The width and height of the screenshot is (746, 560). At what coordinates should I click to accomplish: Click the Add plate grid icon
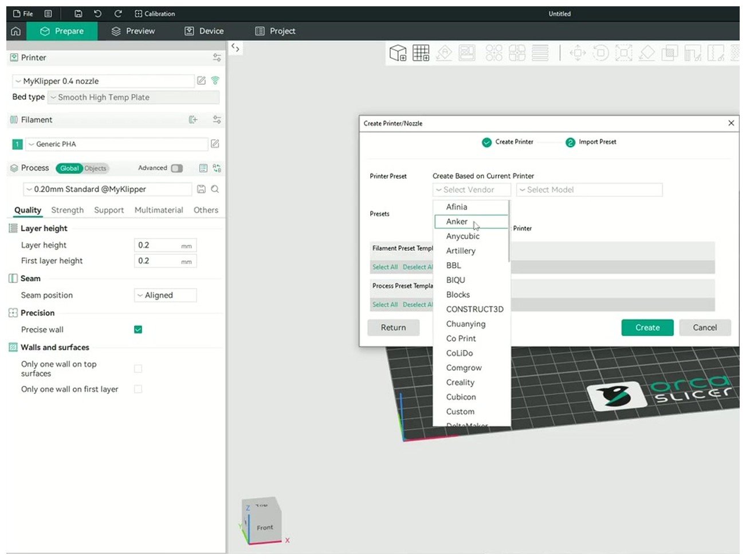[421, 53]
